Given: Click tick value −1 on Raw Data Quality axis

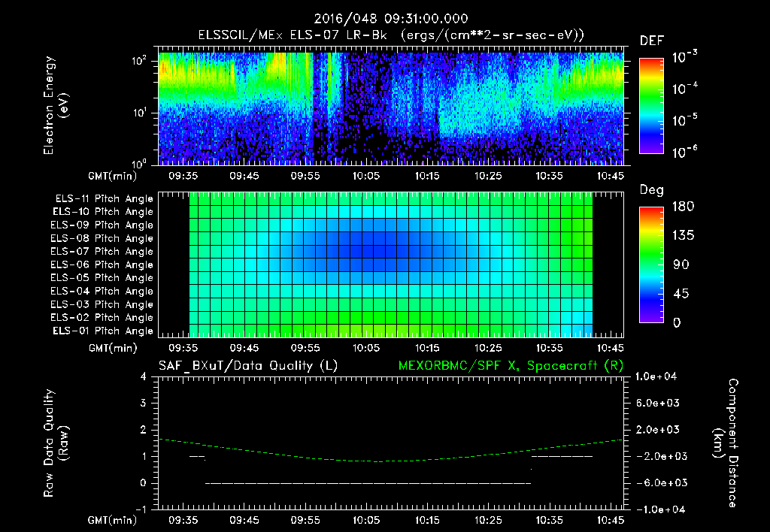Looking at the screenshot, I should point(141,509).
